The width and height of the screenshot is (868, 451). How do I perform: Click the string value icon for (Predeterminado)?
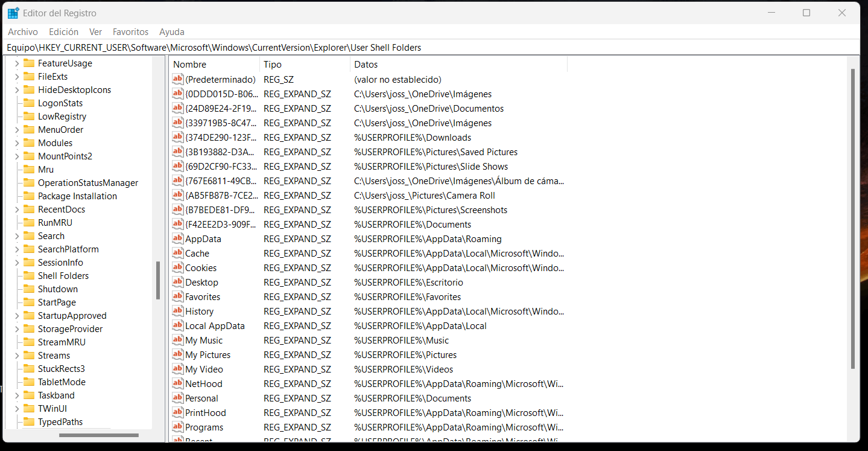(177, 79)
